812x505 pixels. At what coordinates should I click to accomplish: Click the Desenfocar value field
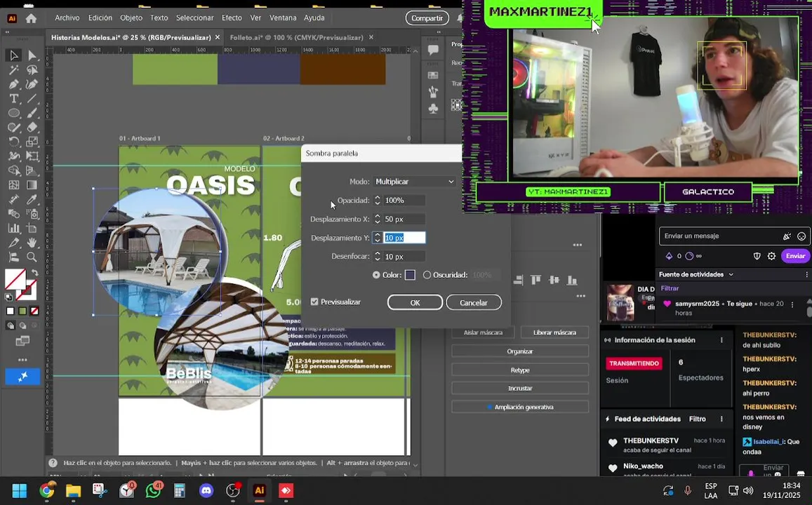point(404,256)
